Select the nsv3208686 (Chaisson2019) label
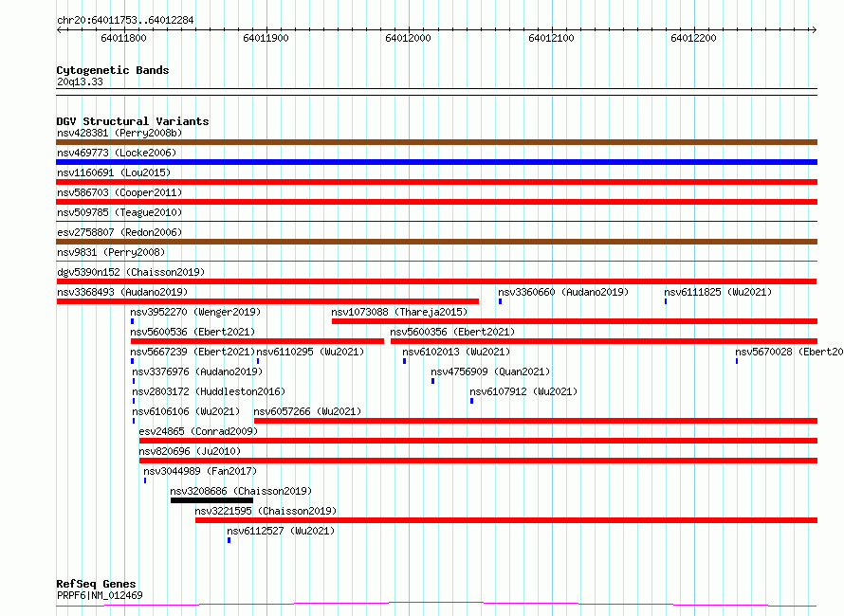 (241, 491)
